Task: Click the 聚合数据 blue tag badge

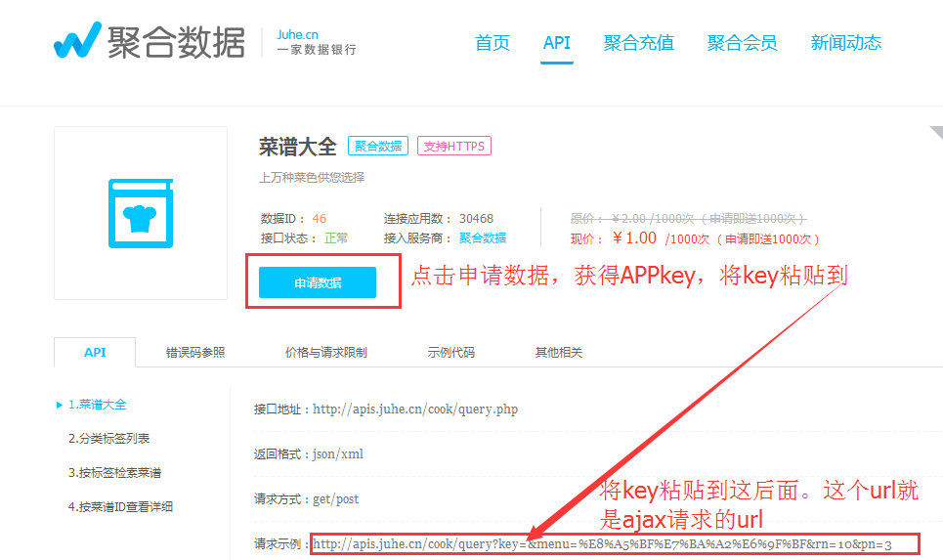Action: coord(378,147)
